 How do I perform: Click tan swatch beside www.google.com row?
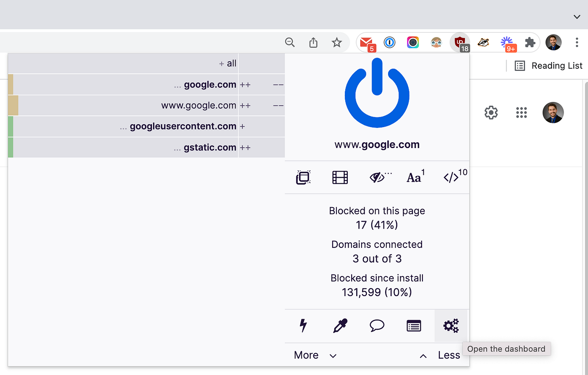pos(13,105)
